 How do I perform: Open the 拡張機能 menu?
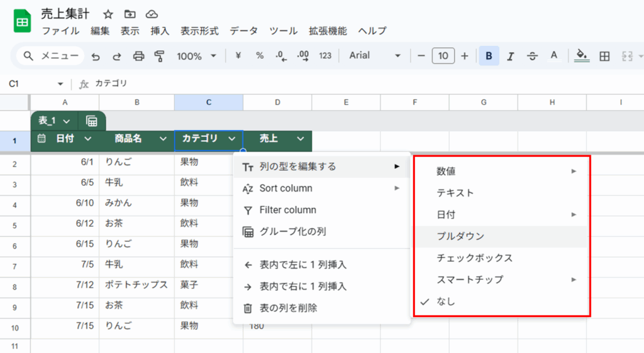(328, 31)
